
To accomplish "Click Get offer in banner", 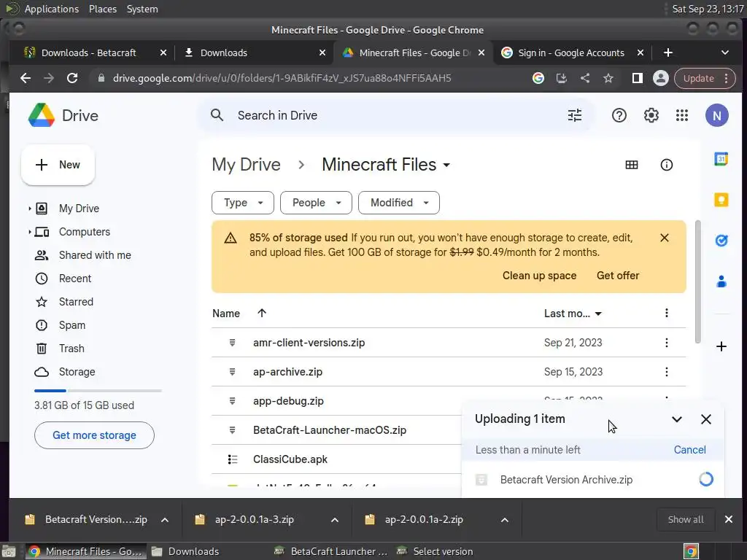I will tap(618, 276).
